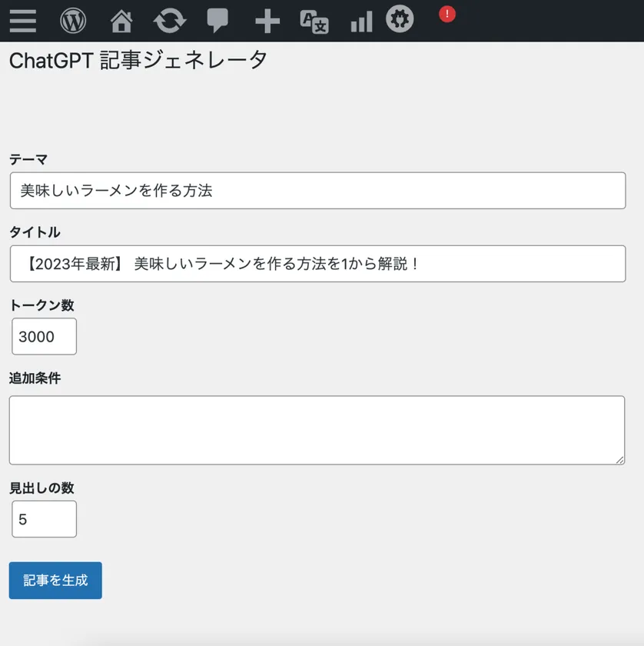644x646 pixels.
Task: Select the トークン数 number field
Action: click(x=45, y=337)
